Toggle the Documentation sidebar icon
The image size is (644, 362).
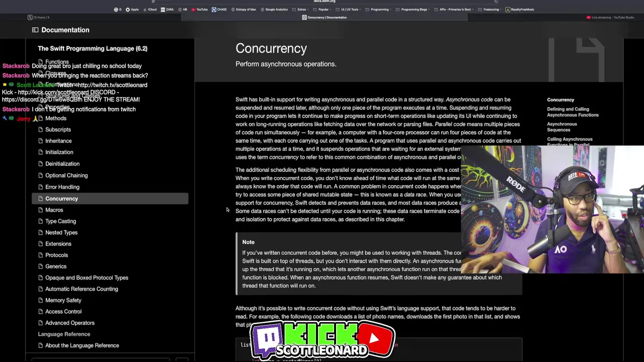(x=35, y=30)
